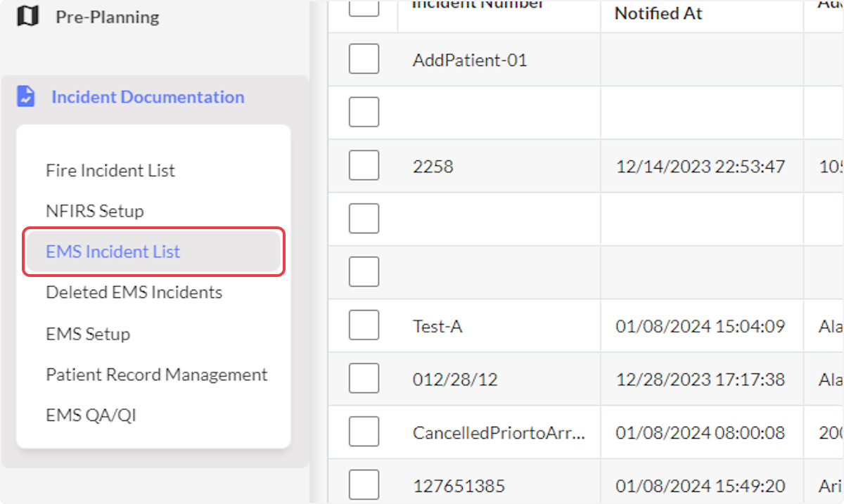Collapse the Incident Documentation section
The image size is (844, 504).
pyautogui.click(x=148, y=97)
